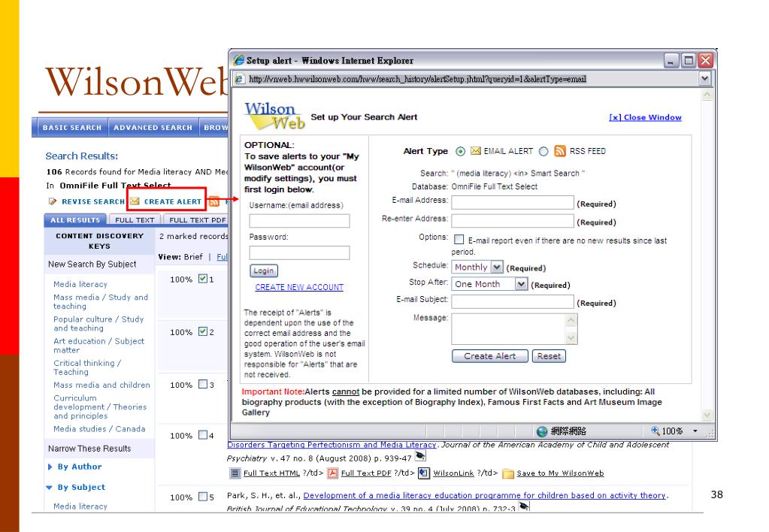
Task: Click the orange RSS icon beside Create Alert
Action: pyautogui.click(x=213, y=201)
